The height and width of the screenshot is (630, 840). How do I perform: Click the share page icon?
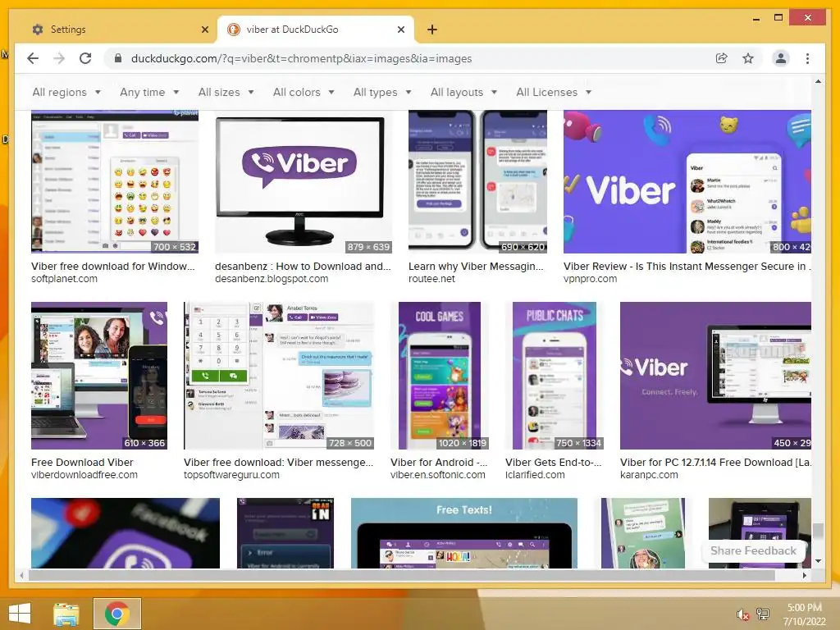(x=722, y=58)
